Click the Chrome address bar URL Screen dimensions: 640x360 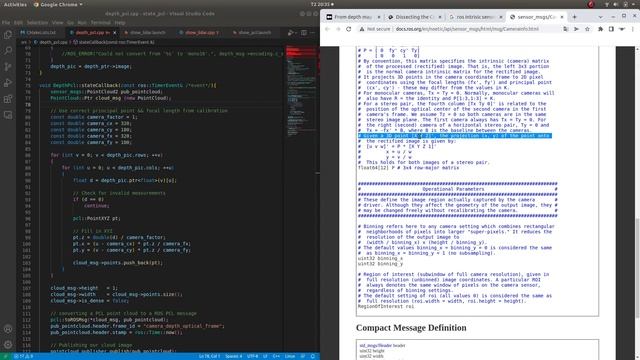pos(467,29)
